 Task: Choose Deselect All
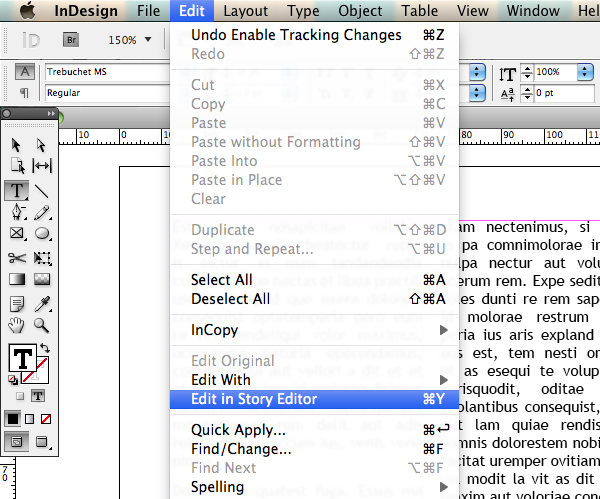[x=315, y=299]
